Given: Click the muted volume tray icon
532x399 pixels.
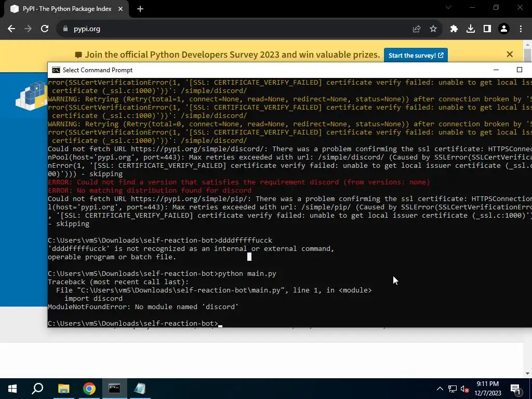Looking at the screenshot, I should [464, 389].
